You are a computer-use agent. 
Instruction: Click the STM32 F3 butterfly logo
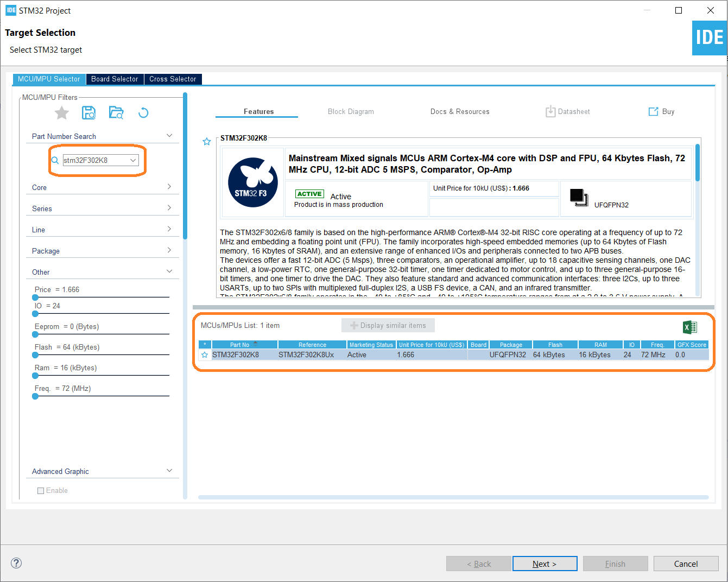tap(252, 182)
